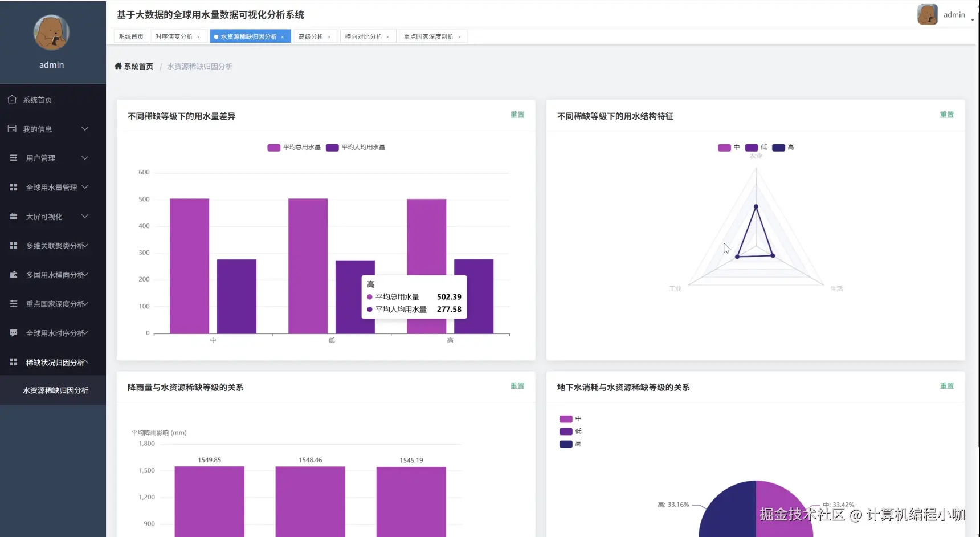This screenshot has width=980, height=537.
Task: Click the chat icon beside 全球用水时序分析
Action: point(14,333)
